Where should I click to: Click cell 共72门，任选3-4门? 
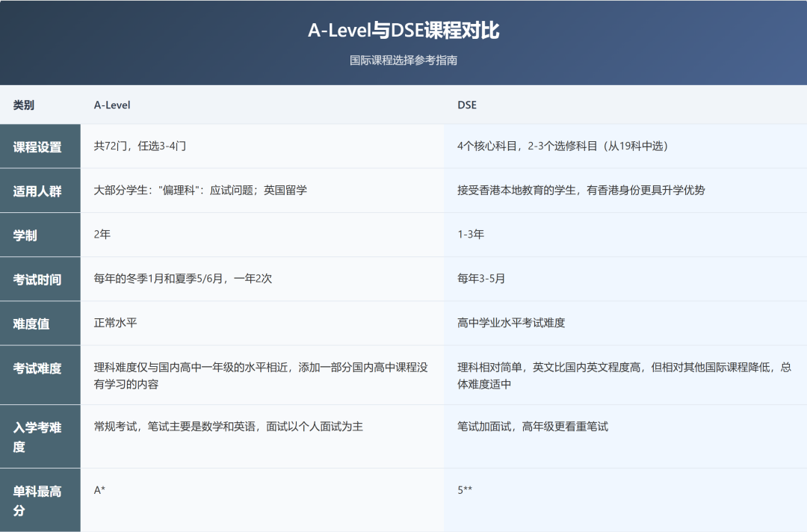point(262,146)
